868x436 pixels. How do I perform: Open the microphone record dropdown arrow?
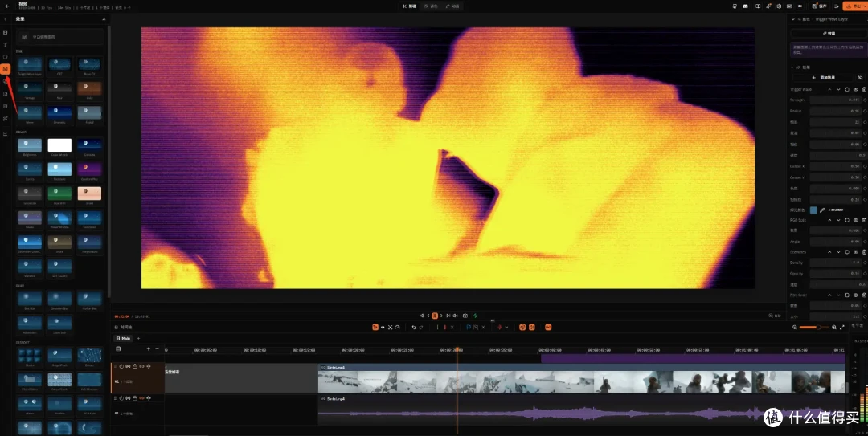click(x=506, y=327)
